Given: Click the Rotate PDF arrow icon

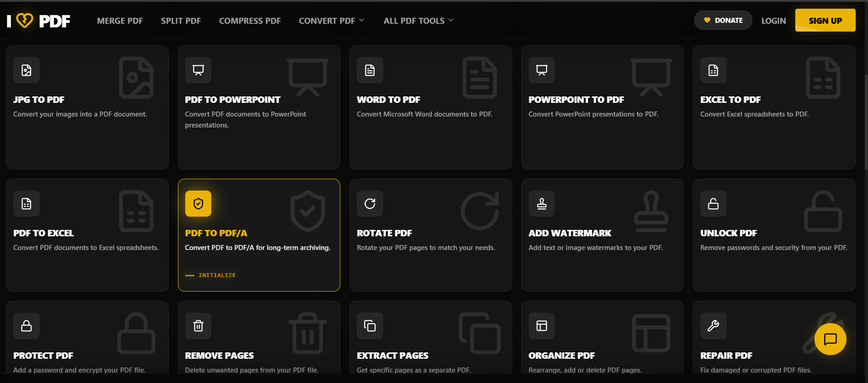Looking at the screenshot, I should [370, 203].
